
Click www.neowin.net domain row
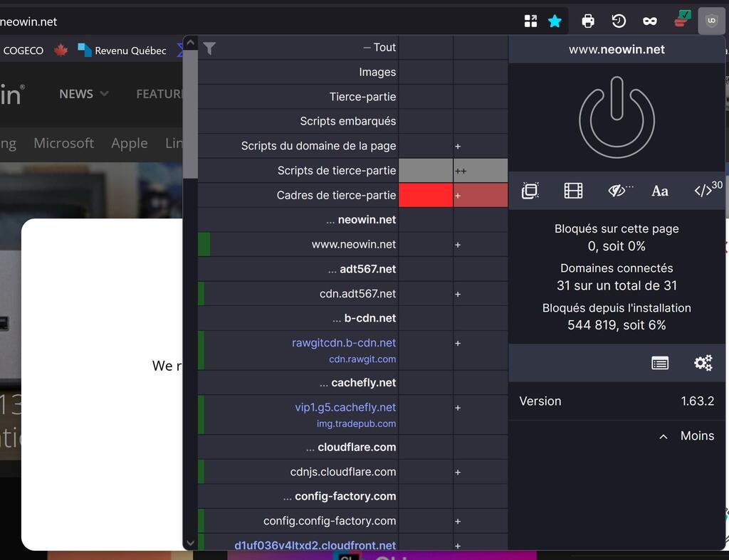(298, 245)
